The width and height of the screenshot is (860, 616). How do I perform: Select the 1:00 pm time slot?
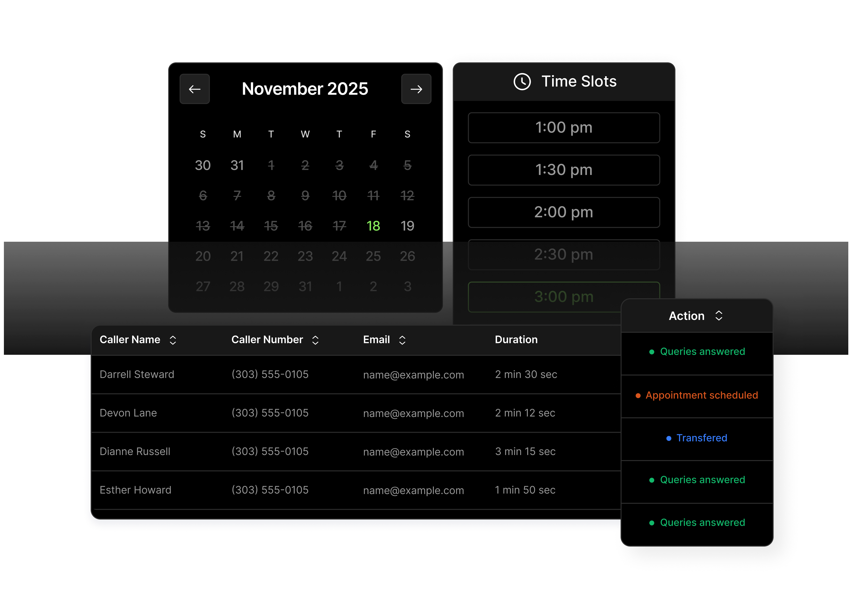point(564,128)
